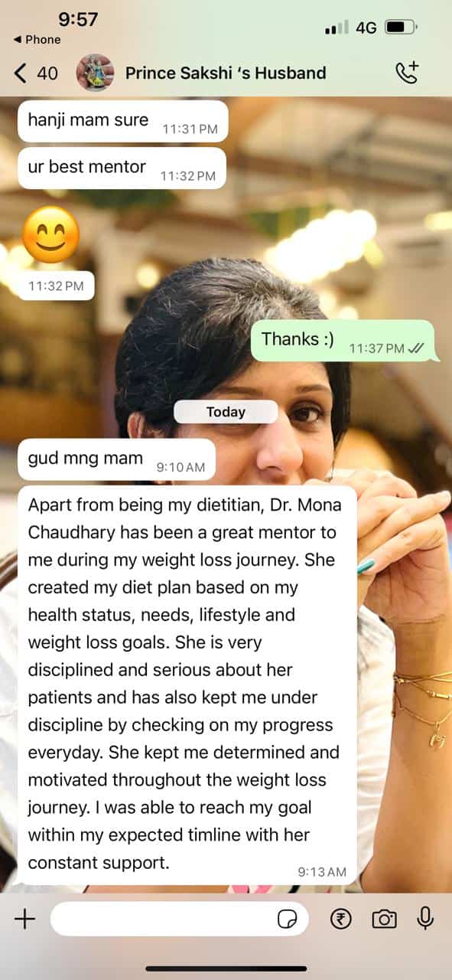This screenshot has width=452, height=980.
Task: Tap the microphone voice message icon
Action: point(425,919)
